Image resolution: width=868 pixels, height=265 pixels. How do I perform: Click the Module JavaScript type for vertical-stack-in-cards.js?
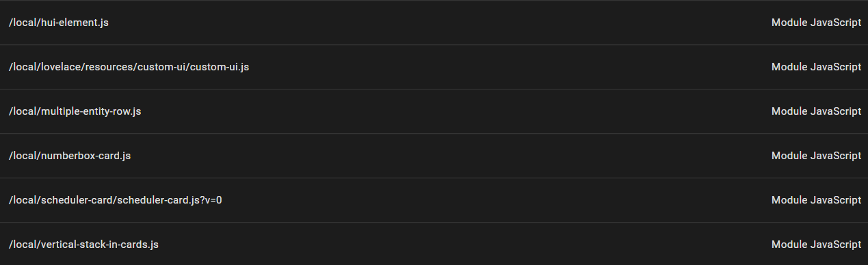click(x=816, y=245)
